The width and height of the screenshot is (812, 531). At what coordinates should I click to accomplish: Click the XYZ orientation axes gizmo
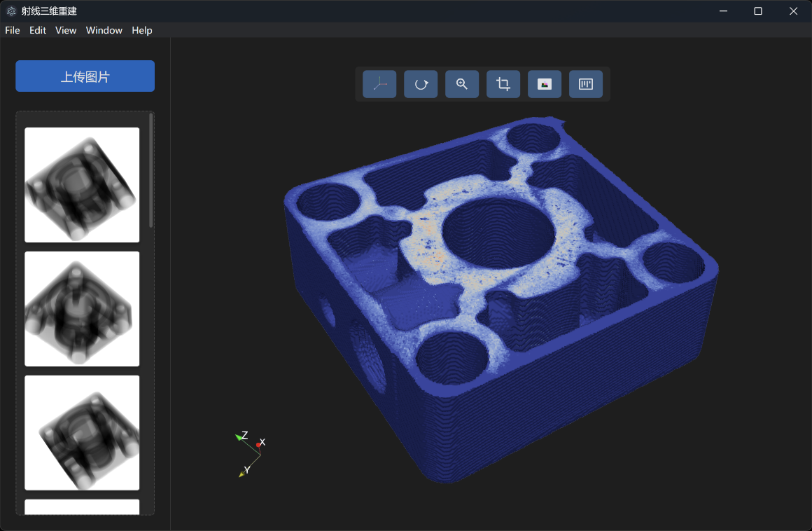(x=249, y=453)
